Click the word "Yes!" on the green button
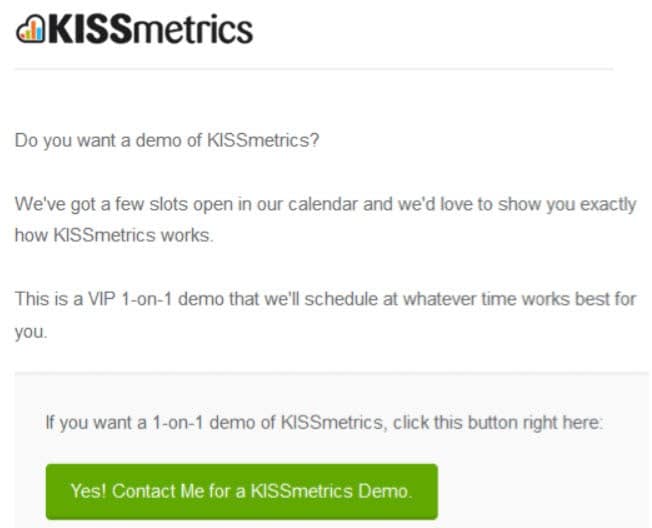Image resolution: width=652 pixels, height=528 pixels. [89, 491]
